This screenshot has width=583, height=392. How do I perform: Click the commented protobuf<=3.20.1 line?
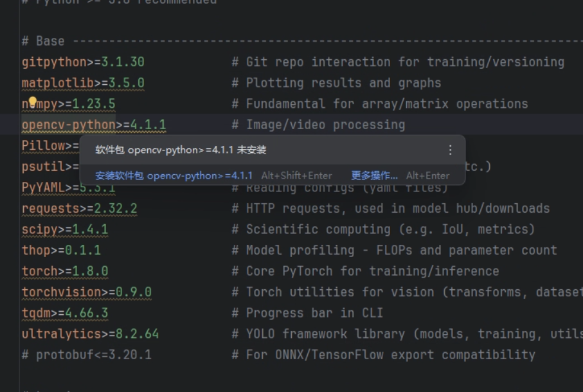coord(87,355)
